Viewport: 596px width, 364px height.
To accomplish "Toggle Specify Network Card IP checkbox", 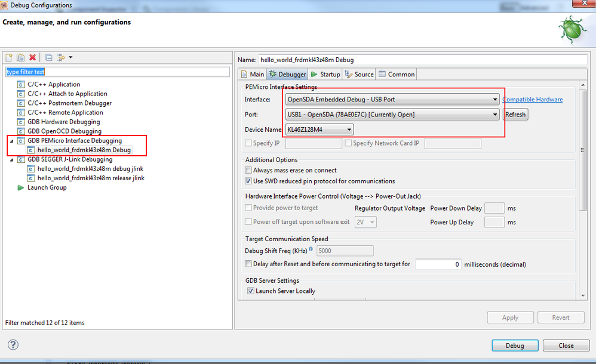I will pyautogui.click(x=348, y=143).
